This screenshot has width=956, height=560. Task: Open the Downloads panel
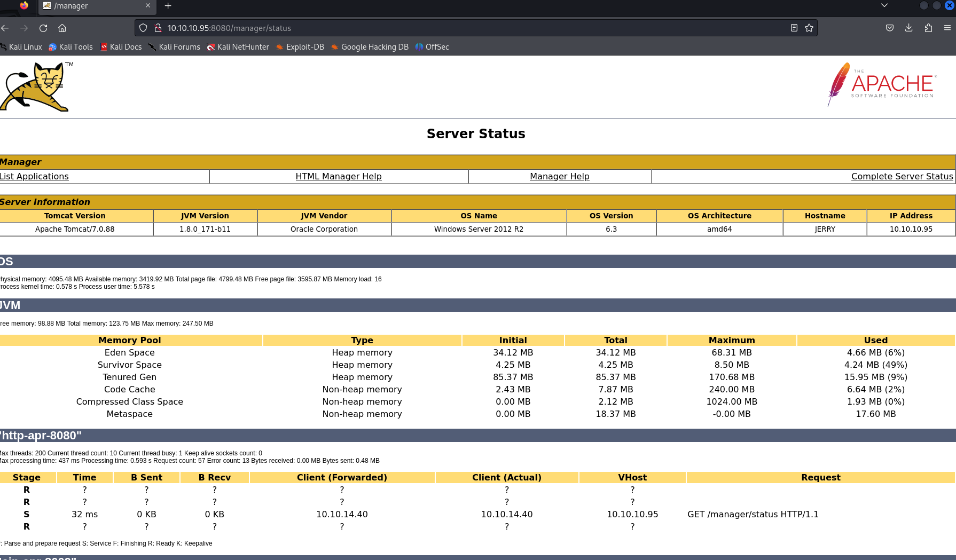pos(908,28)
